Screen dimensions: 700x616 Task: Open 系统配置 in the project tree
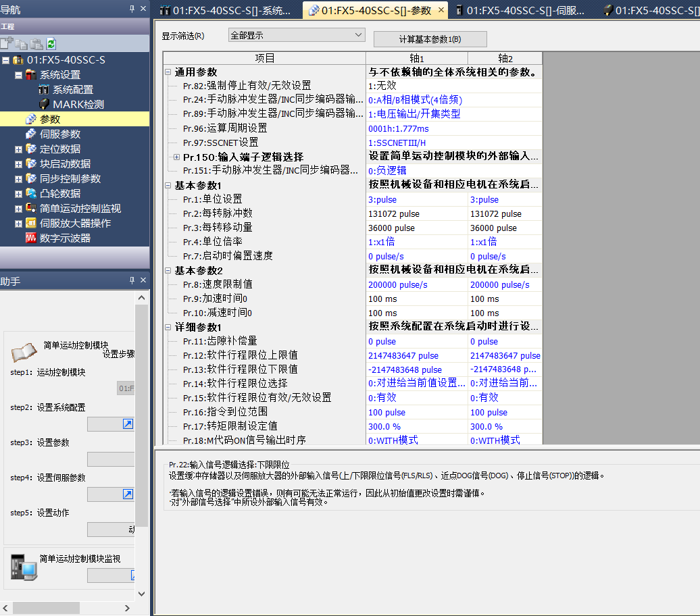coord(72,89)
